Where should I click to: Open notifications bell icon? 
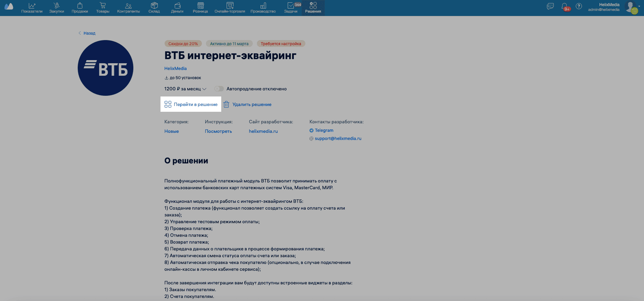pos(565,6)
